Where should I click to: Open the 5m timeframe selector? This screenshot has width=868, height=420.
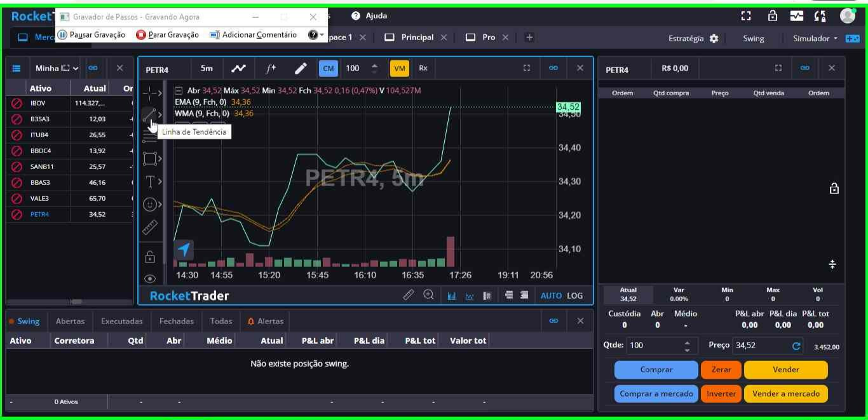207,69
